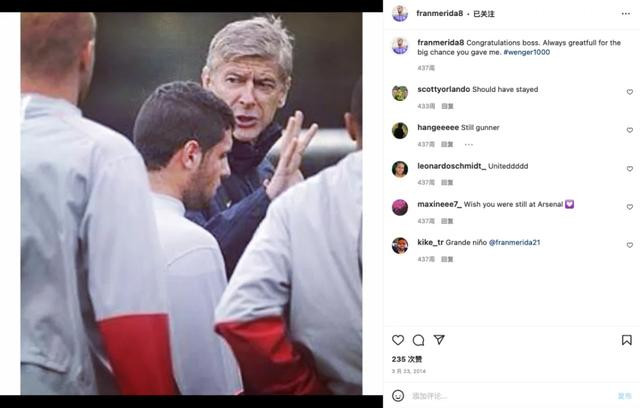Save post with bookmark icon

point(627,340)
